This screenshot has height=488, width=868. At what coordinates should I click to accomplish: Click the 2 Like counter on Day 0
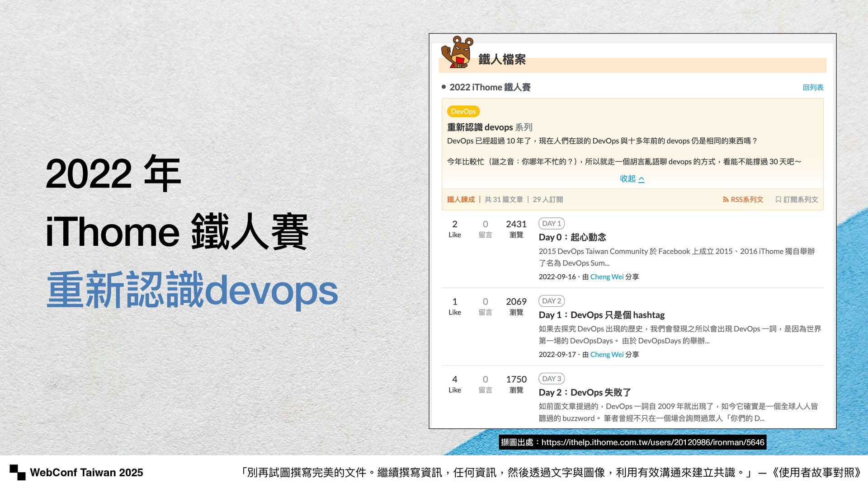click(454, 229)
